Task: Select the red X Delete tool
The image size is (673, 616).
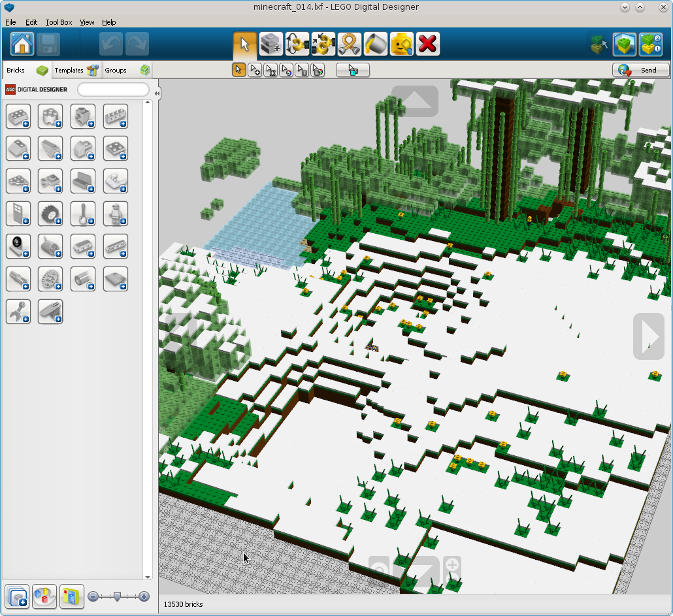Action: click(428, 44)
